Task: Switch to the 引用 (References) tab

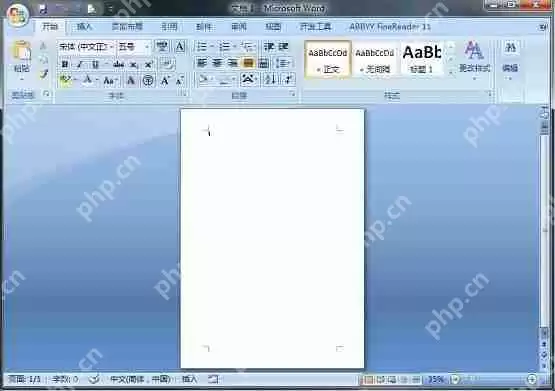Action: pos(169,27)
